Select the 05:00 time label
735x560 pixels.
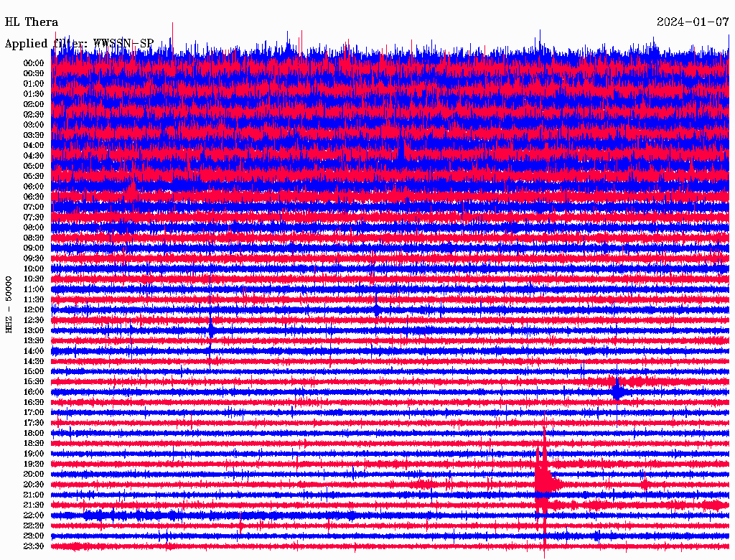34,166
